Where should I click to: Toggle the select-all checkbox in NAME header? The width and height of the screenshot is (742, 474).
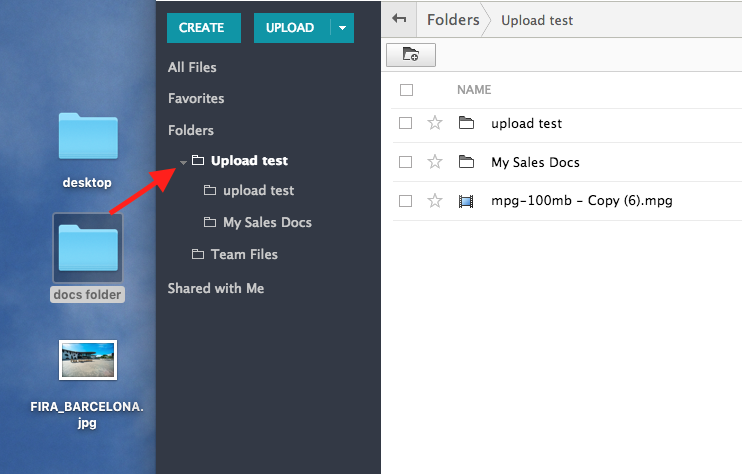406,90
